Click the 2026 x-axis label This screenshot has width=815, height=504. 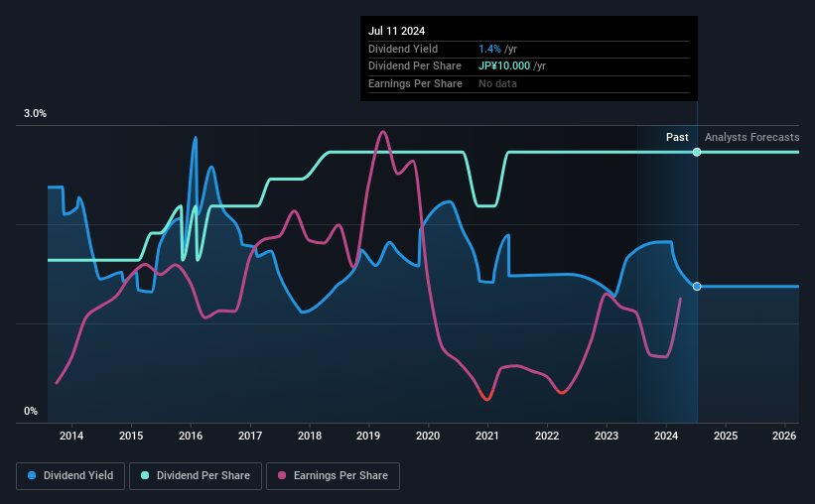pyautogui.click(x=784, y=436)
